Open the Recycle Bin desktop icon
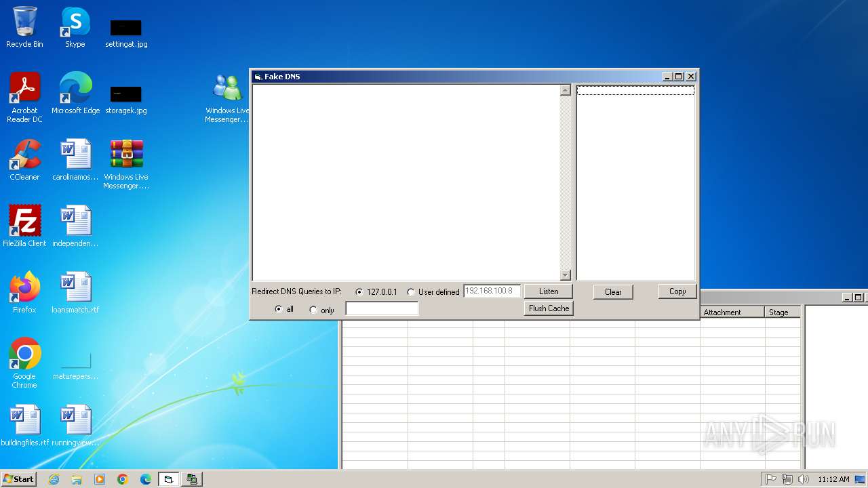Viewport: 868px width, 488px height. click(24, 27)
